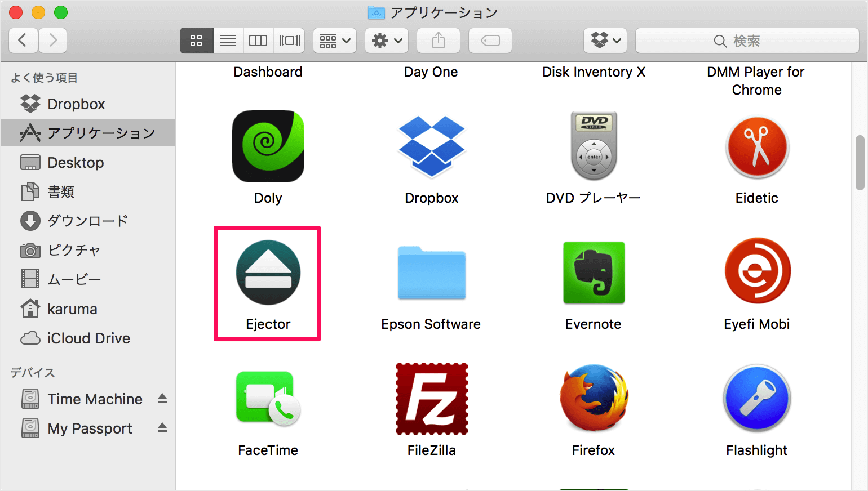Open the Dropbox app icon in grid
This screenshot has width=868, height=491.
pyautogui.click(x=432, y=146)
